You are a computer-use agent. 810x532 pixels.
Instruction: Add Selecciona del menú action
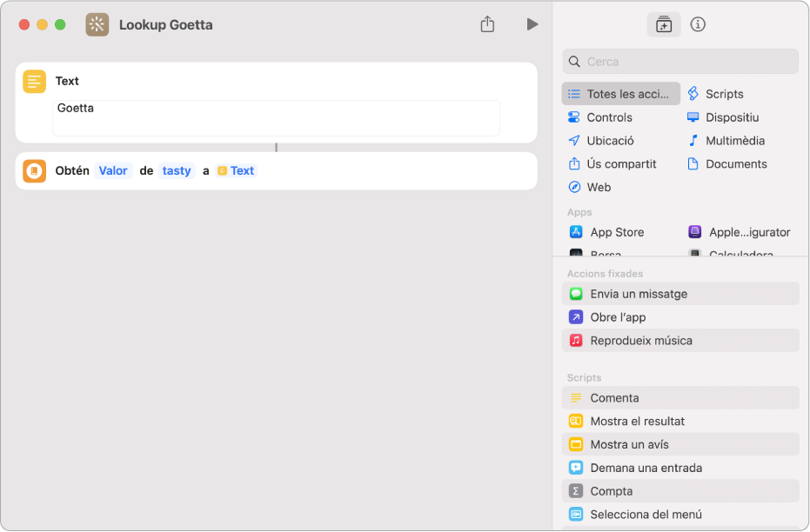pos(680,514)
